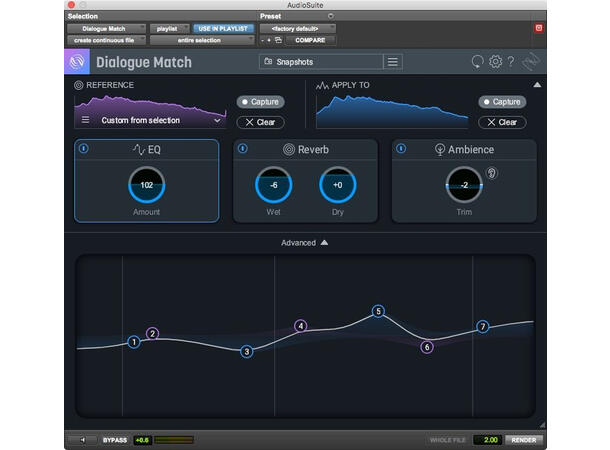Screen dimensions: 610x450
Task: Open the create continuous file dropdown
Action: click(x=107, y=40)
